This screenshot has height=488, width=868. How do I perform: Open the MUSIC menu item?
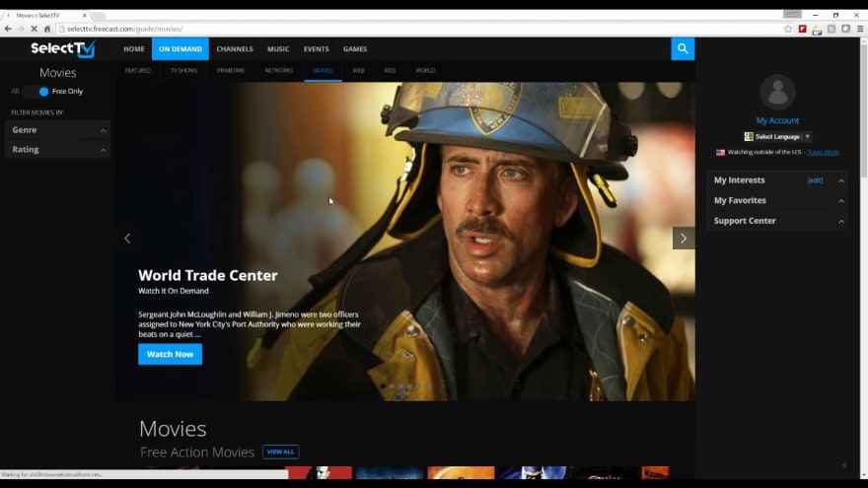click(278, 48)
